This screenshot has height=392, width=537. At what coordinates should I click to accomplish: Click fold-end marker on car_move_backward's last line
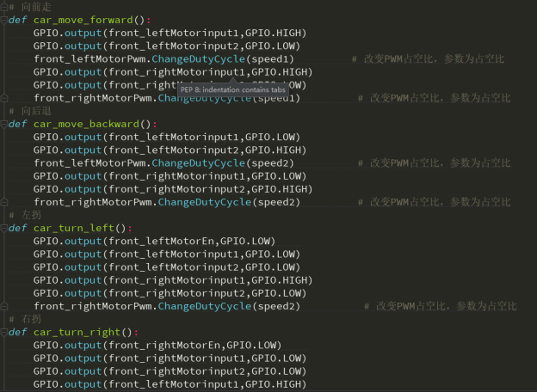pos(3,203)
